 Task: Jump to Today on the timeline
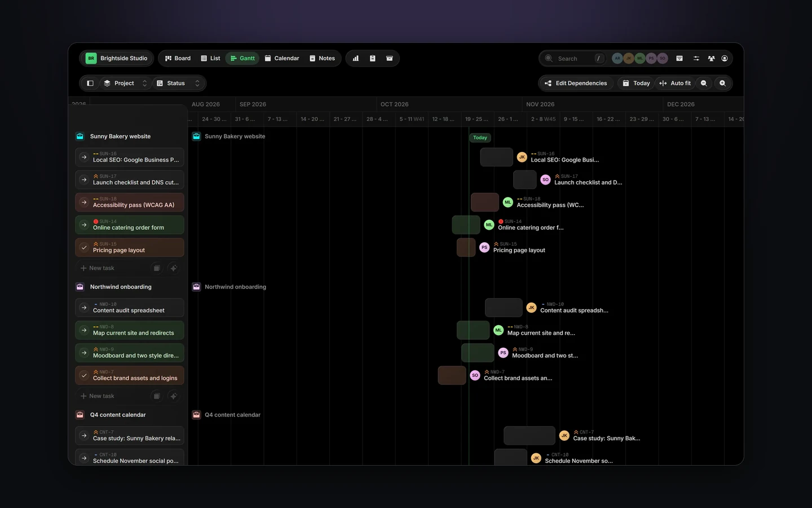coord(636,83)
